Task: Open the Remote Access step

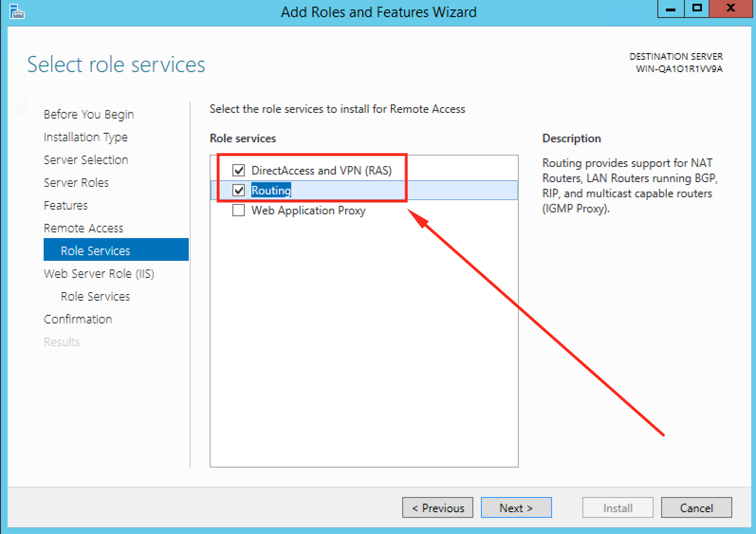Action: point(83,228)
